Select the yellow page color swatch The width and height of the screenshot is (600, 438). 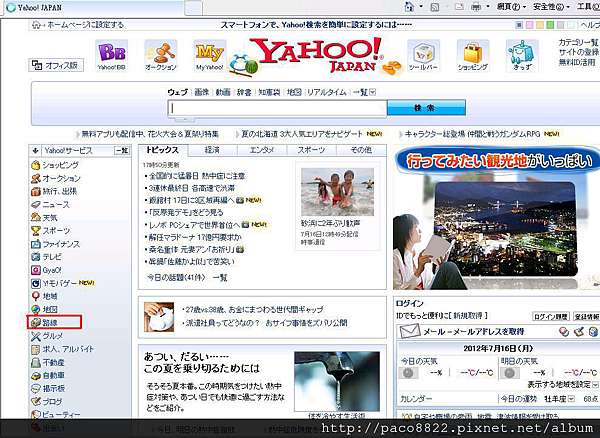(x=540, y=25)
